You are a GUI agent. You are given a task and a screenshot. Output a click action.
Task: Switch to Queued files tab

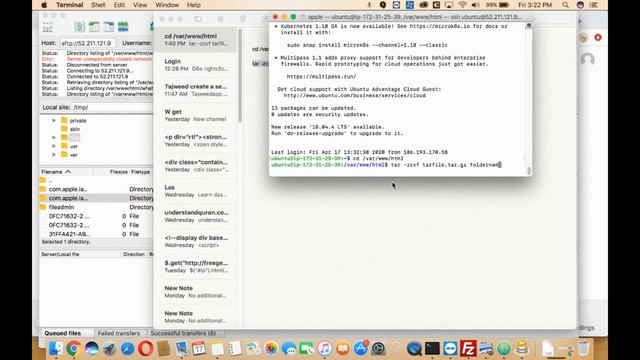62,333
